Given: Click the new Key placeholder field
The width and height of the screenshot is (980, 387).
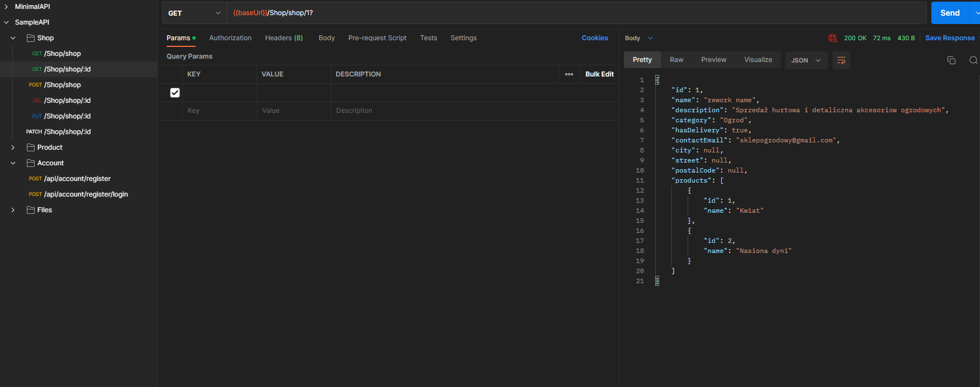Looking at the screenshot, I should 219,111.
